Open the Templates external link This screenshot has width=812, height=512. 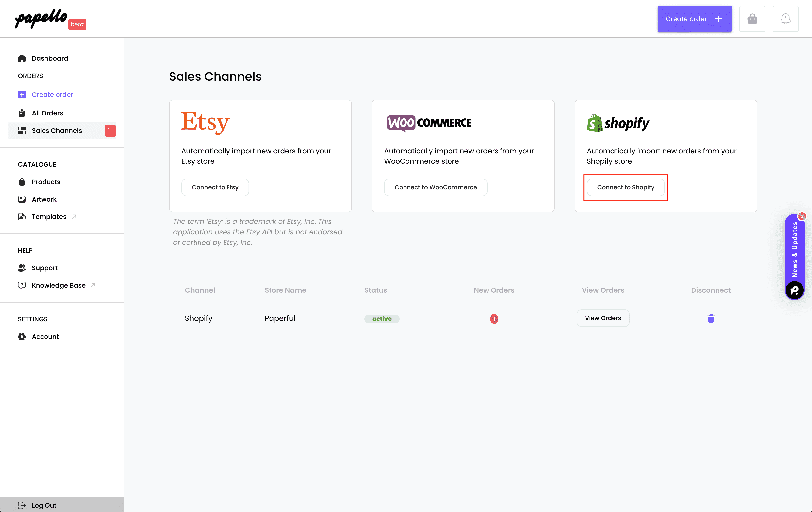tap(49, 217)
